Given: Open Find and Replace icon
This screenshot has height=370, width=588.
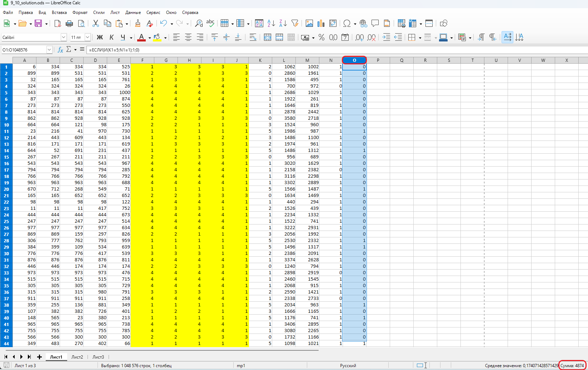Looking at the screenshot, I should coord(199,24).
